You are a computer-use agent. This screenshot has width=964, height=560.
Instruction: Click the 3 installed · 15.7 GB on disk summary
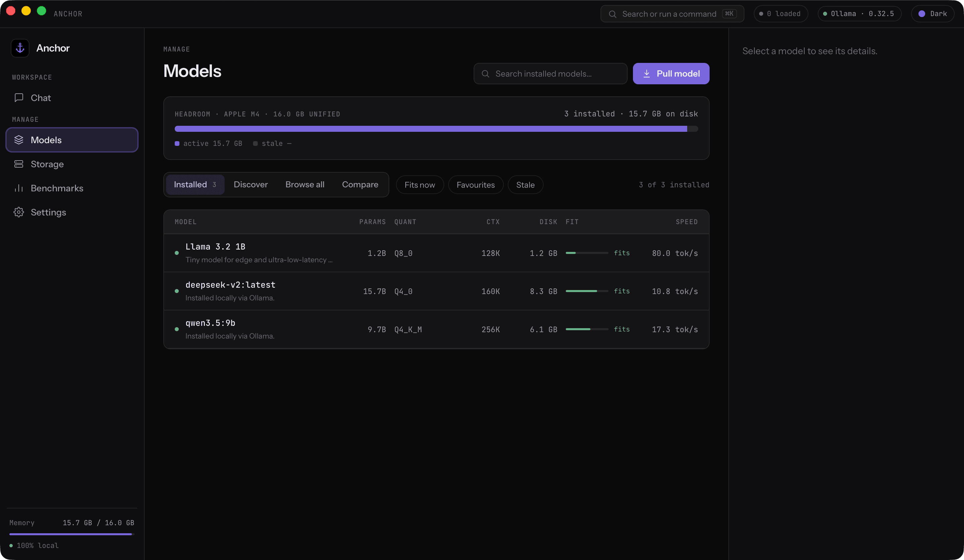[x=631, y=114]
